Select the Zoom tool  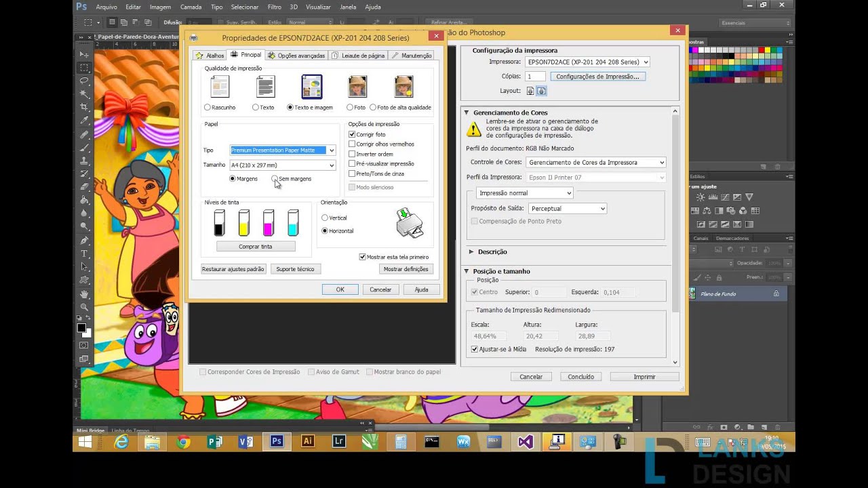pos(84,307)
